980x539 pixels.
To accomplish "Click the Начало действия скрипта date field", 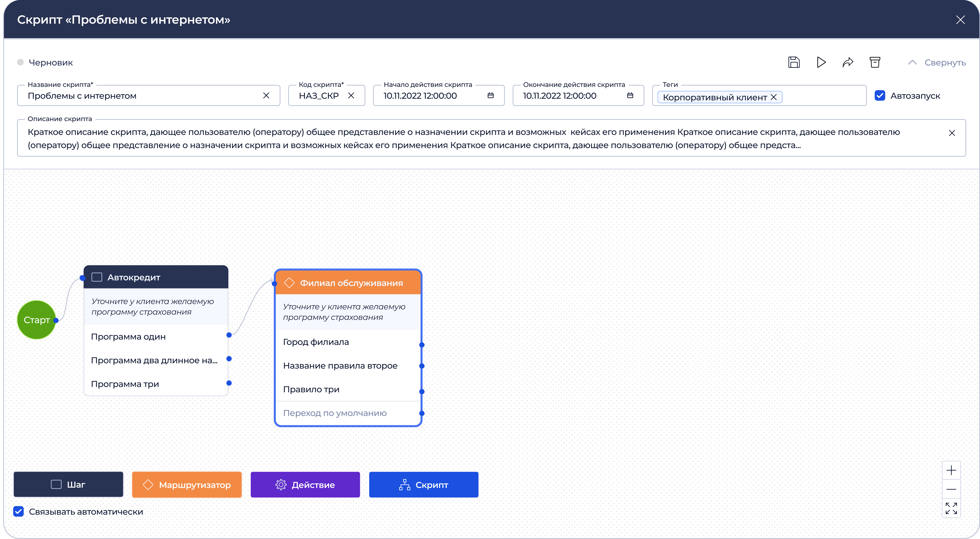I will tap(439, 95).
